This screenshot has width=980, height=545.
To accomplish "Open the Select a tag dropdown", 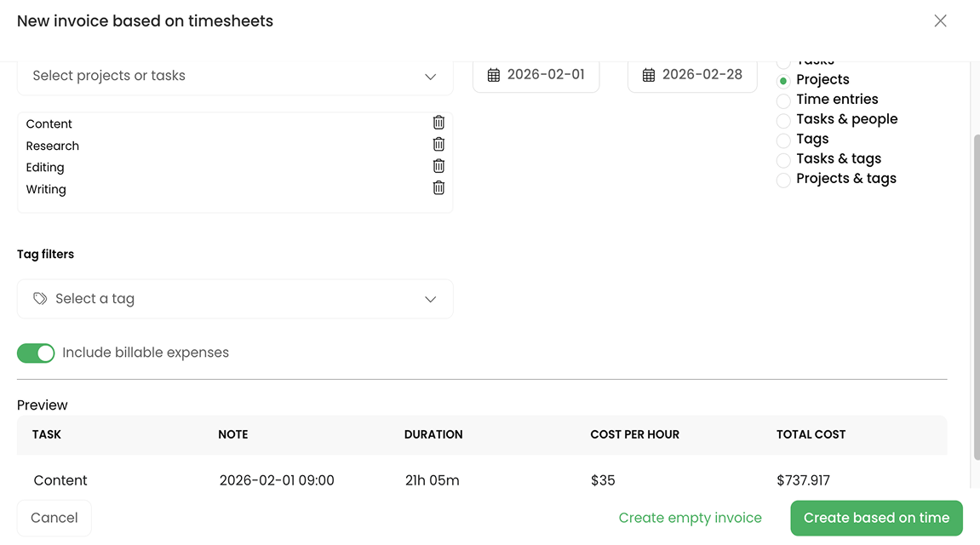I will coord(235,298).
